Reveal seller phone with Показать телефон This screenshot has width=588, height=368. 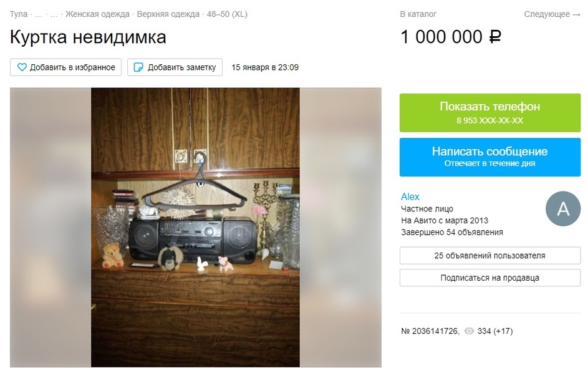coord(489,112)
